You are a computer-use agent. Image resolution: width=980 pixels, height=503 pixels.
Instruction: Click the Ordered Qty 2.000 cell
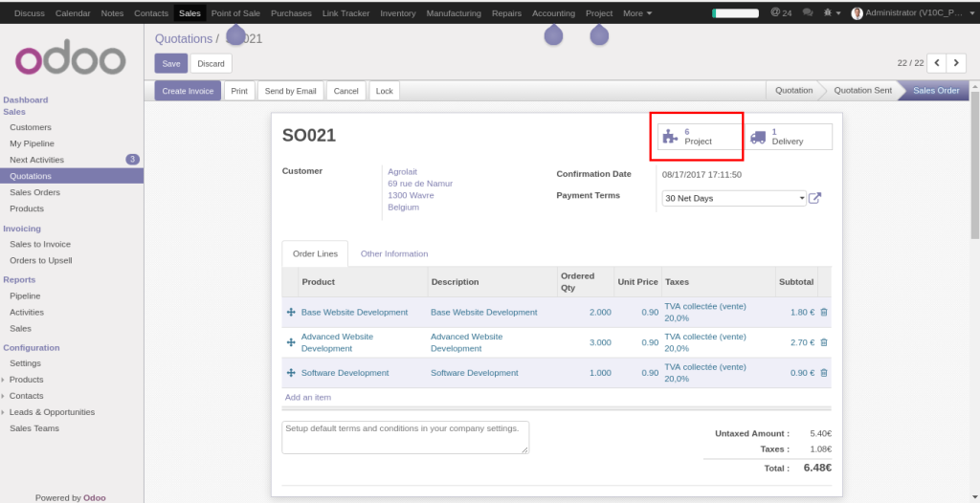585,313
